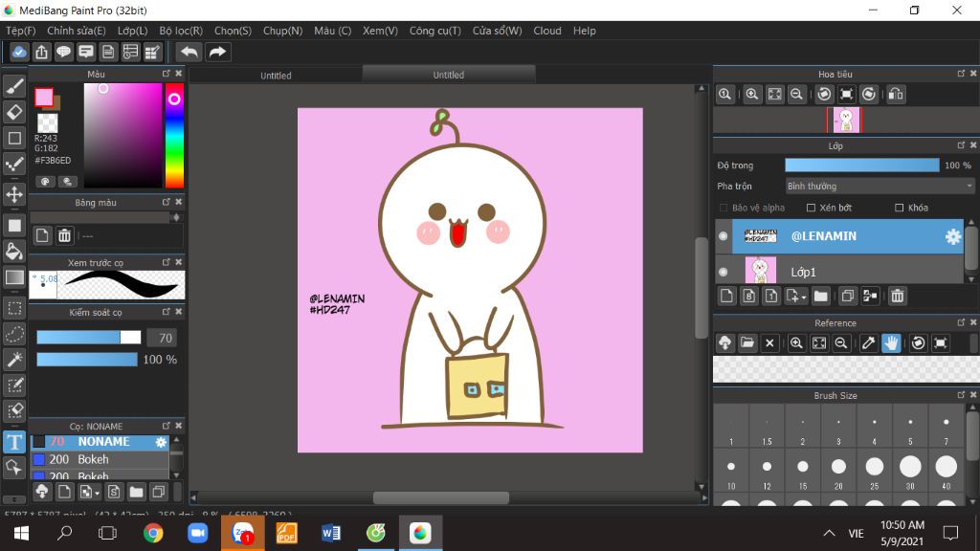
Task: Toggle the Xén bớt (clipping) checkbox
Action: pyautogui.click(x=812, y=208)
